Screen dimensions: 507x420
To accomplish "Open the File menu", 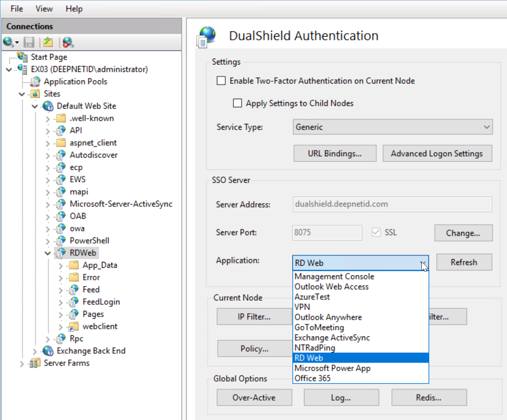I will (17, 9).
